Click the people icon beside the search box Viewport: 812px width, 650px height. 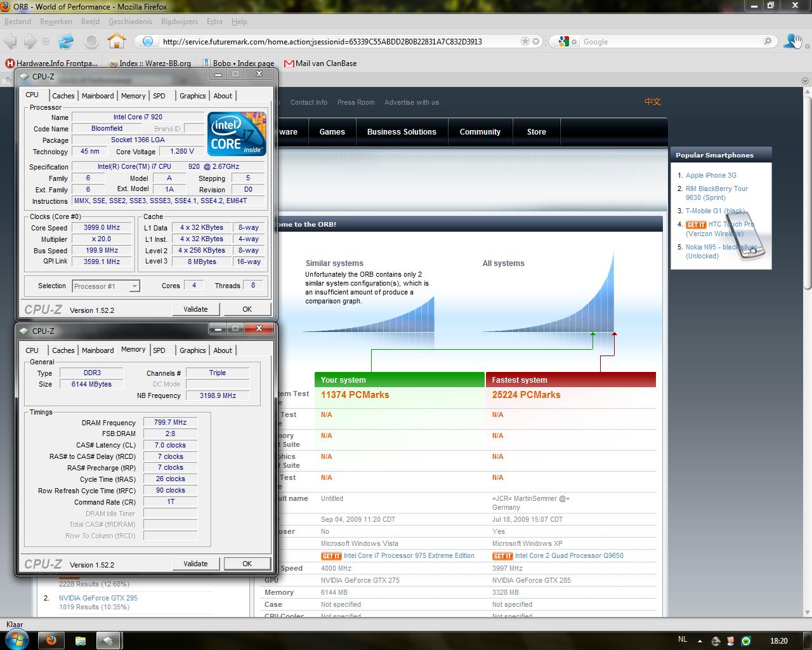[793, 41]
